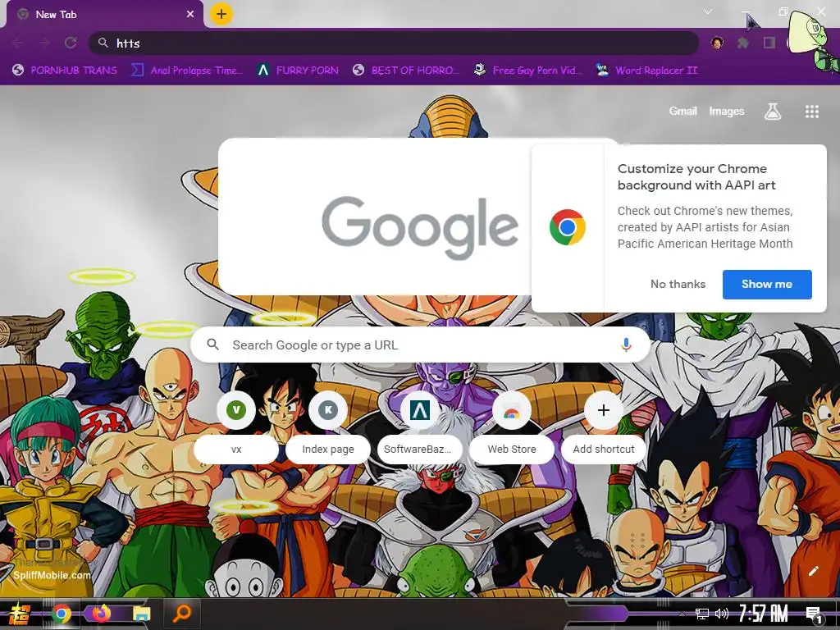Open Firefox from the taskbar
This screenshot has width=840, height=630.
coord(101,614)
